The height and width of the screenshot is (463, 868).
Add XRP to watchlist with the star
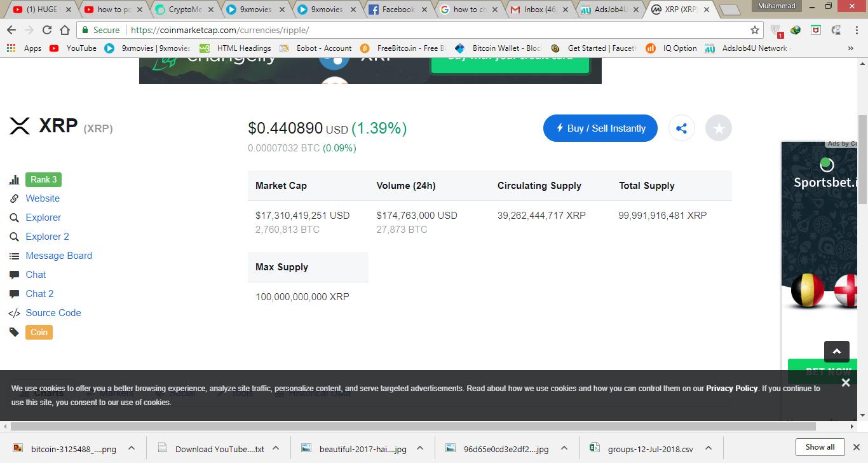pos(719,128)
